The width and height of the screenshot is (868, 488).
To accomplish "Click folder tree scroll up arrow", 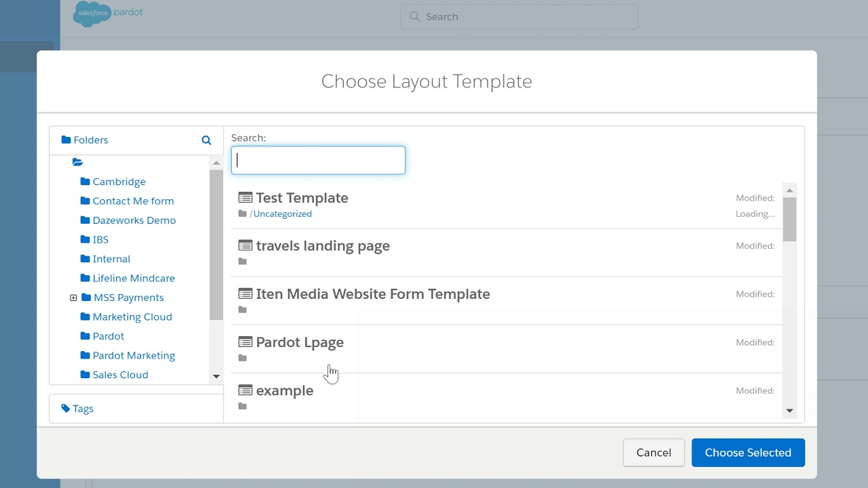I will [216, 163].
